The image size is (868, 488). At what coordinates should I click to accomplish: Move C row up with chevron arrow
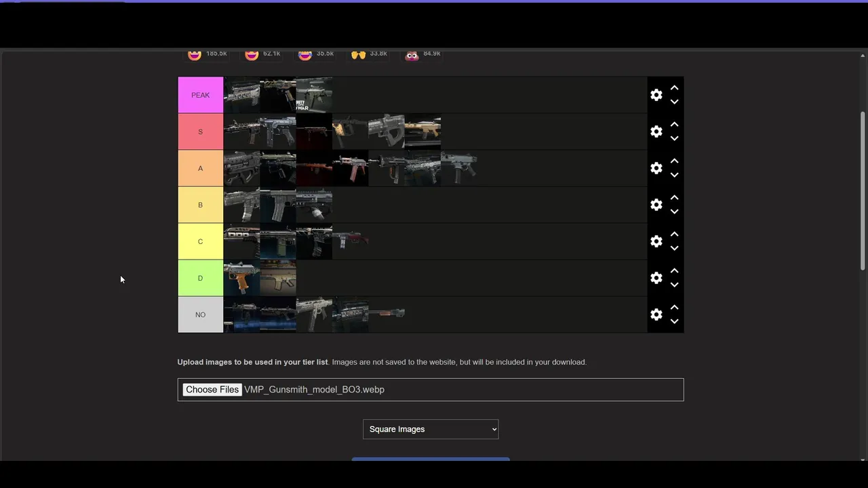674,235
